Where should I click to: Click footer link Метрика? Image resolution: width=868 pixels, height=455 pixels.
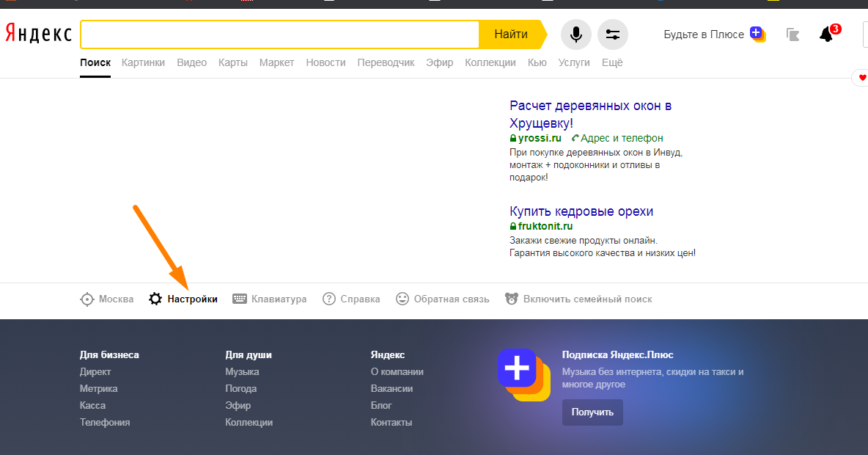coord(98,388)
